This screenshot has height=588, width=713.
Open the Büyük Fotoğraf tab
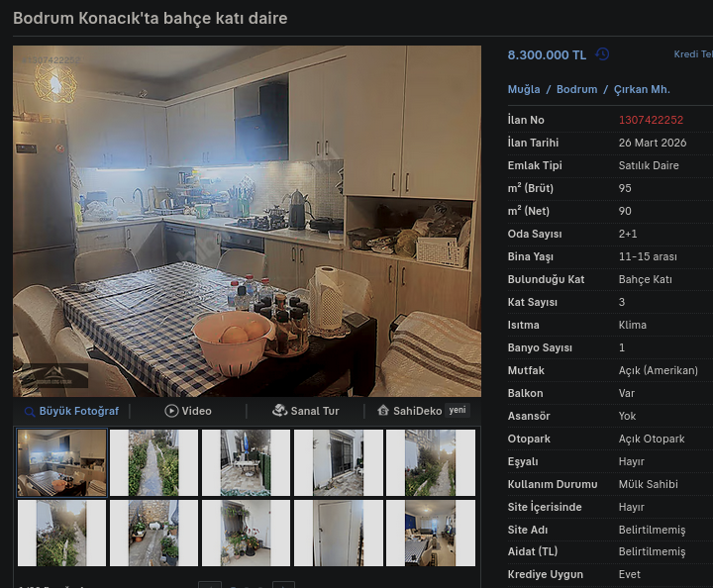(72, 411)
